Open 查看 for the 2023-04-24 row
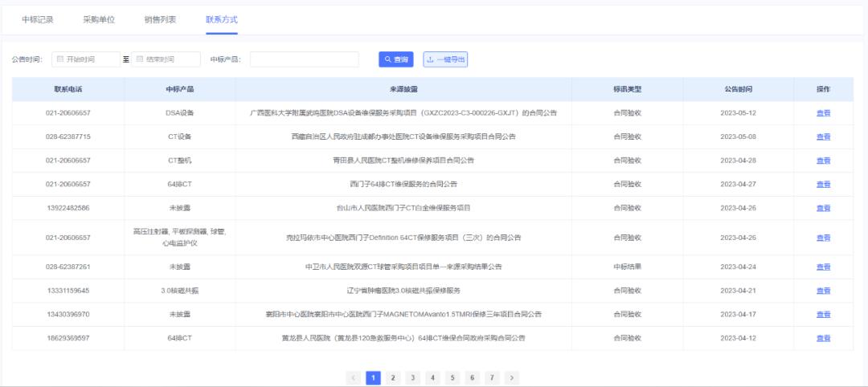The image size is (868, 387). pos(823,267)
